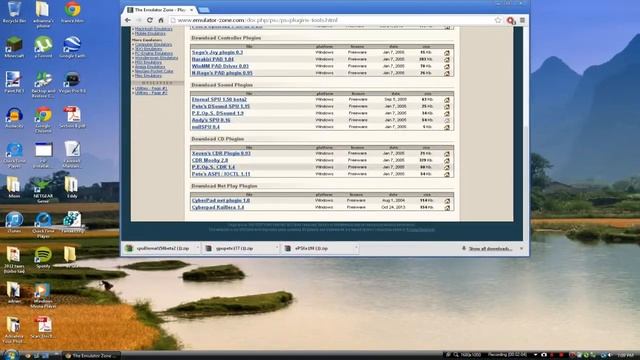The image size is (640, 360).
Task: Launch the uTorrent desktop shortcut
Action: [43, 47]
